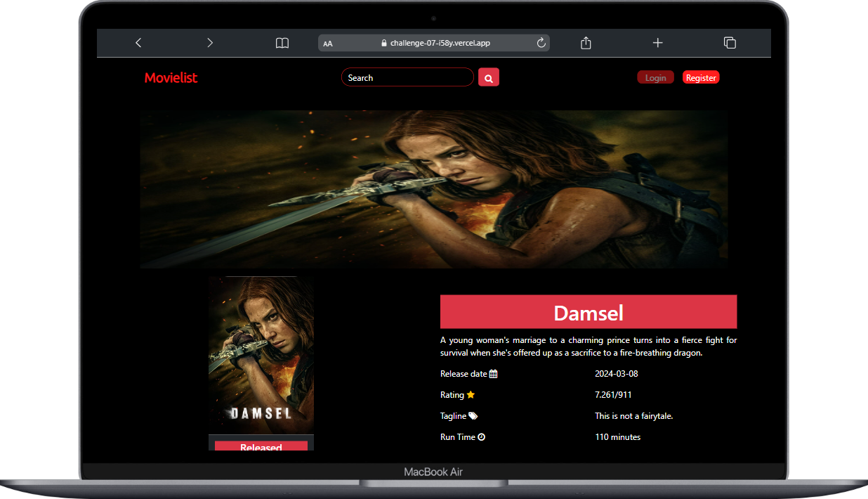The width and height of the screenshot is (868, 499).
Task: Select the runtime value 110 minutes
Action: pos(618,437)
